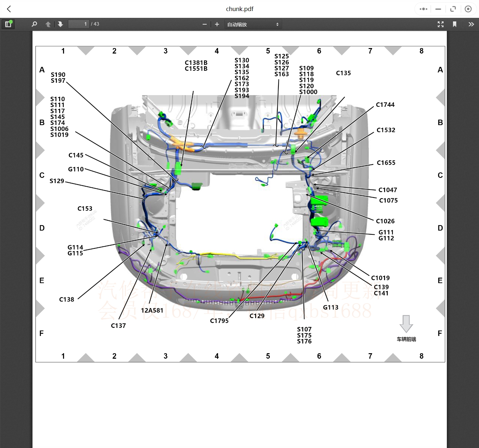Click the 车辆前端 direction arrow in diagram
Viewport: 479px width, 448px height.
406,323
